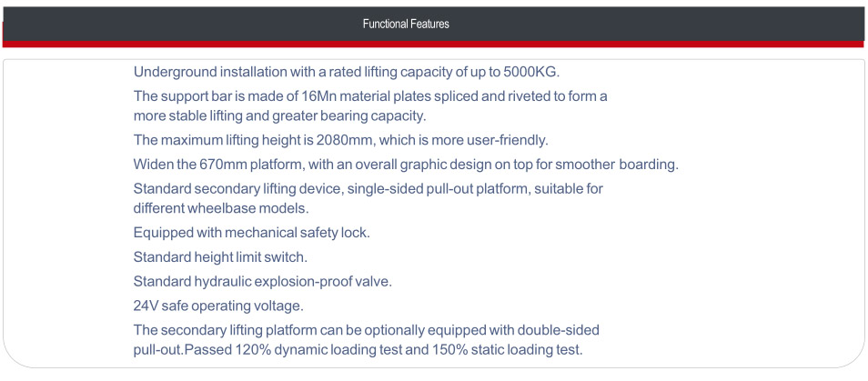Screen dimensions: 868x381
Task: Select the 5000KG rated lifting capacity line
Action: coord(347,72)
